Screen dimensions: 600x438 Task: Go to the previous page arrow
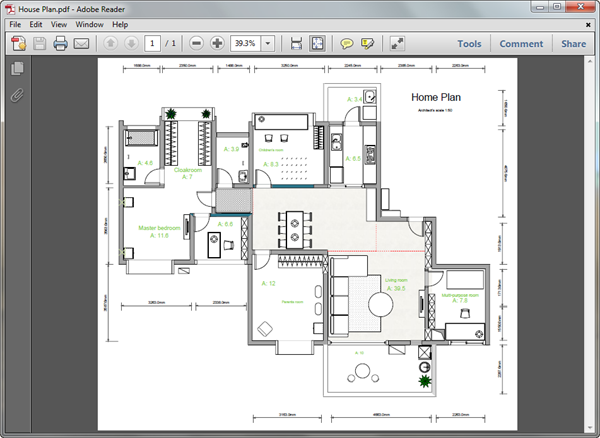(109, 44)
